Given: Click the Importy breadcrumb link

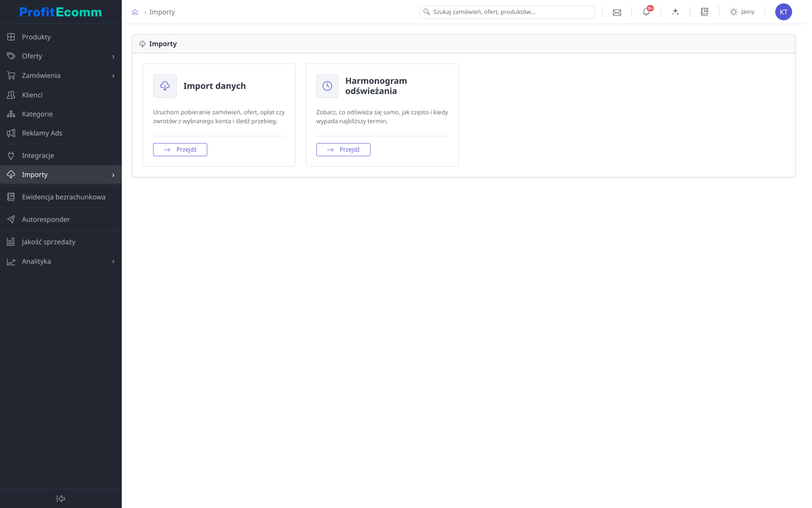Looking at the screenshot, I should point(162,12).
